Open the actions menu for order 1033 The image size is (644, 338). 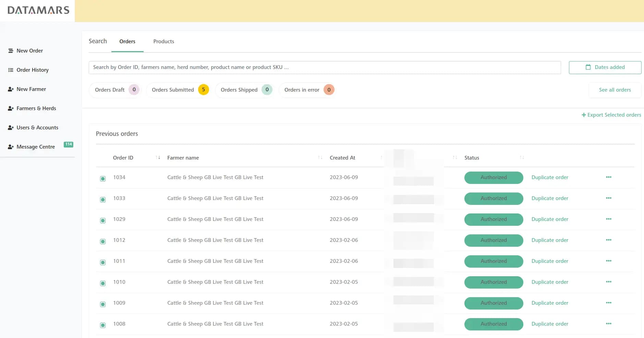pos(608,198)
